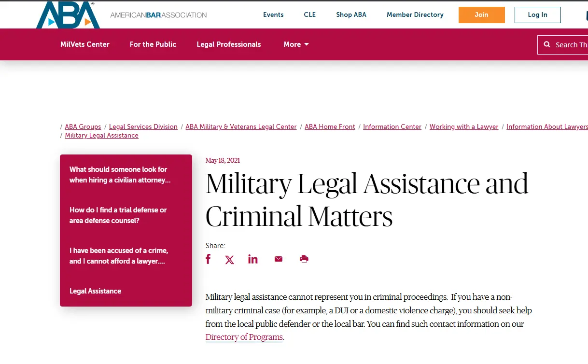Open MilVets Center nav item
The height and width of the screenshot is (364, 588).
[x=85, y=44]
